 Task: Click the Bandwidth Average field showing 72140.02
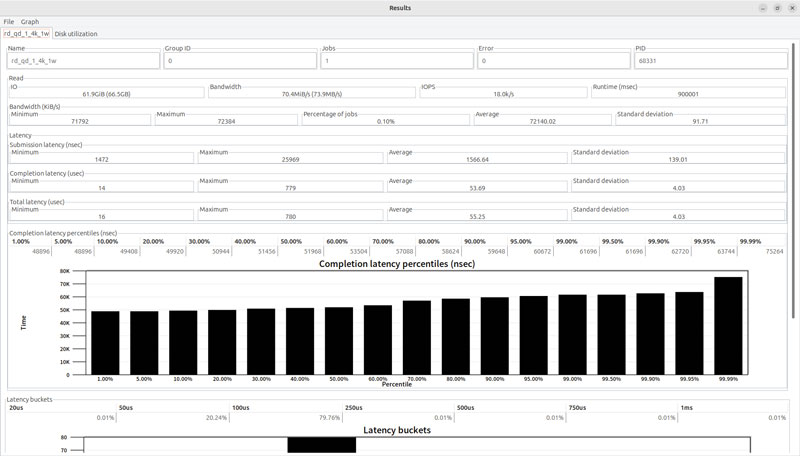pos(542,121)
